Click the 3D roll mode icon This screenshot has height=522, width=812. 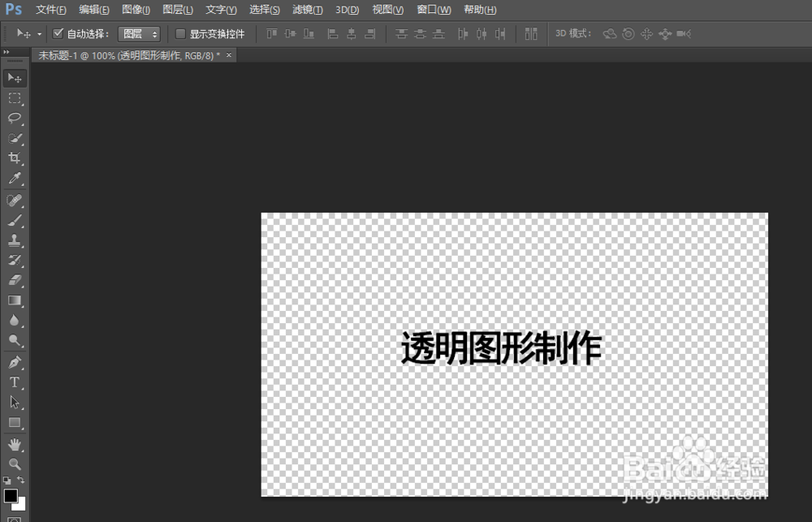[628, 33]
